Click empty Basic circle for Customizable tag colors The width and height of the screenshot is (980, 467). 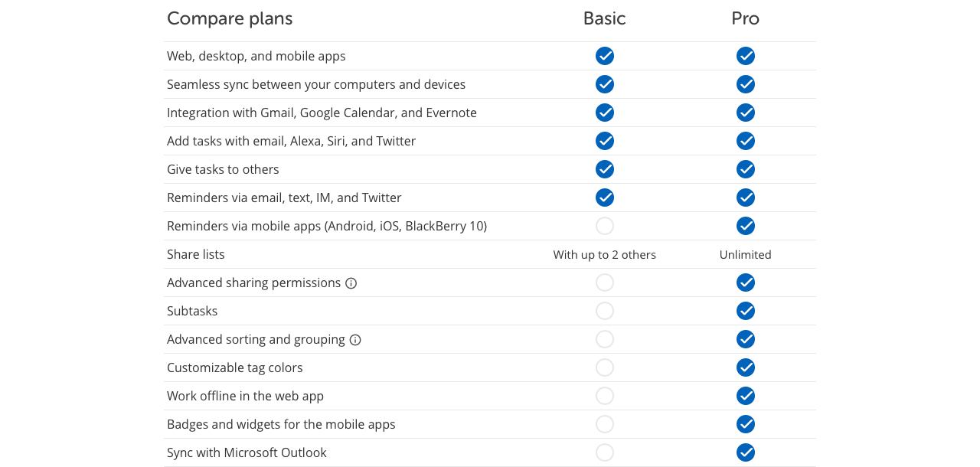point(605,367)
